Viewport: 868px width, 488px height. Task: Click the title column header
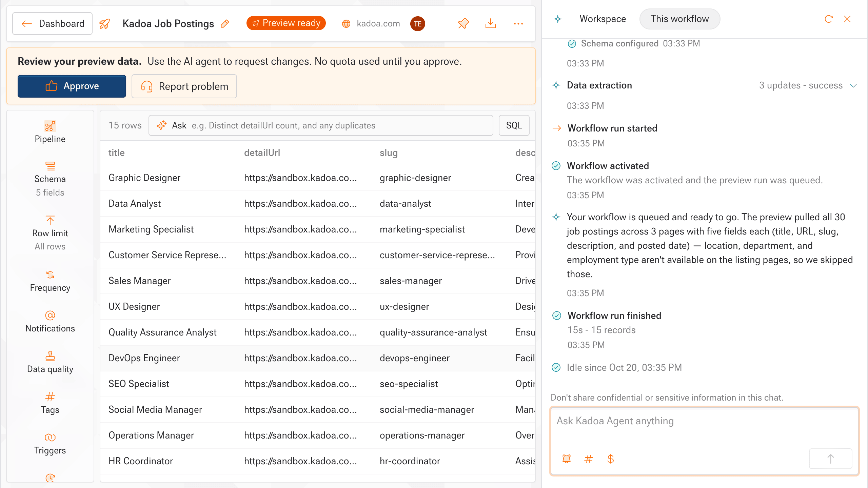(x=116, y=153)
